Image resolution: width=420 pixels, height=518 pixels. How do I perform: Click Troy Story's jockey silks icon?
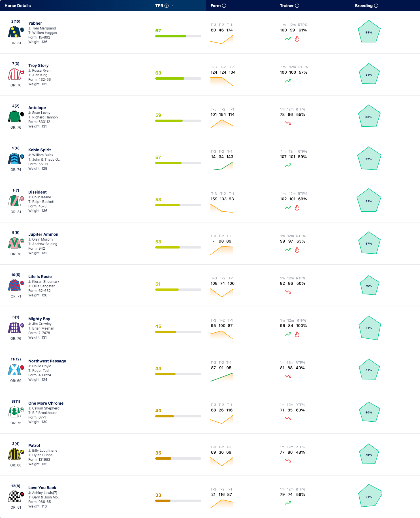tap(14, 74)
